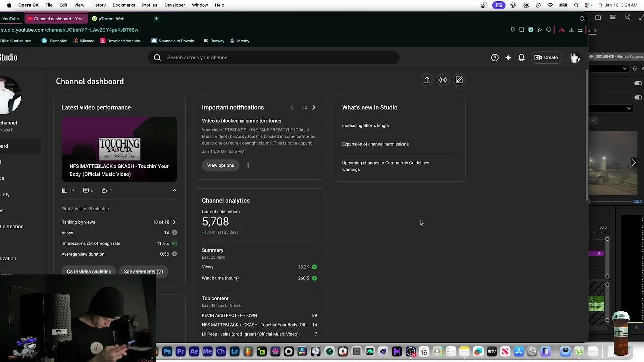644x362 pixels.
Task: Click the Go live broadcast icon
Action: click(443, 80)
